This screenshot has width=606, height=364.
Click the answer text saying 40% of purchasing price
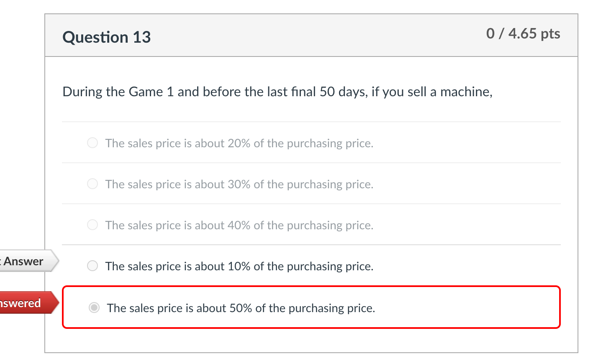(239, 225)
